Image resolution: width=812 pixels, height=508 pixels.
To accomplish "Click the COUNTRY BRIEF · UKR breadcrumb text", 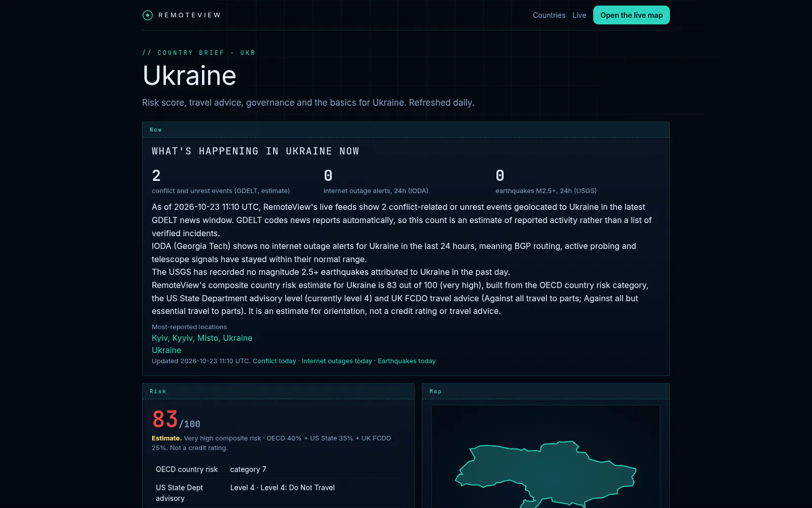I will coord(199,53).
